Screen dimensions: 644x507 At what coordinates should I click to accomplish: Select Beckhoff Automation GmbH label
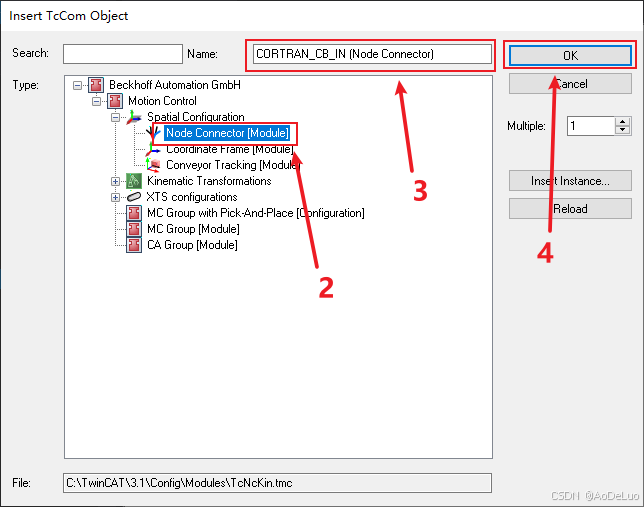pos(175,85)
